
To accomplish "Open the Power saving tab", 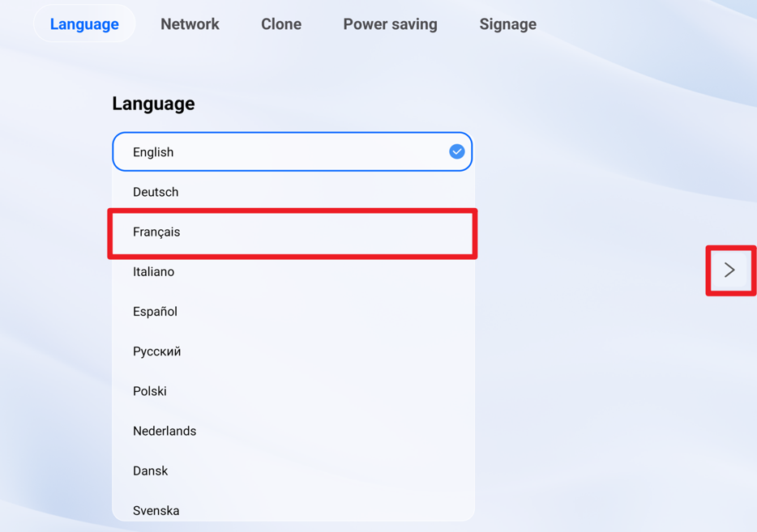I will [x=390, y=24].
